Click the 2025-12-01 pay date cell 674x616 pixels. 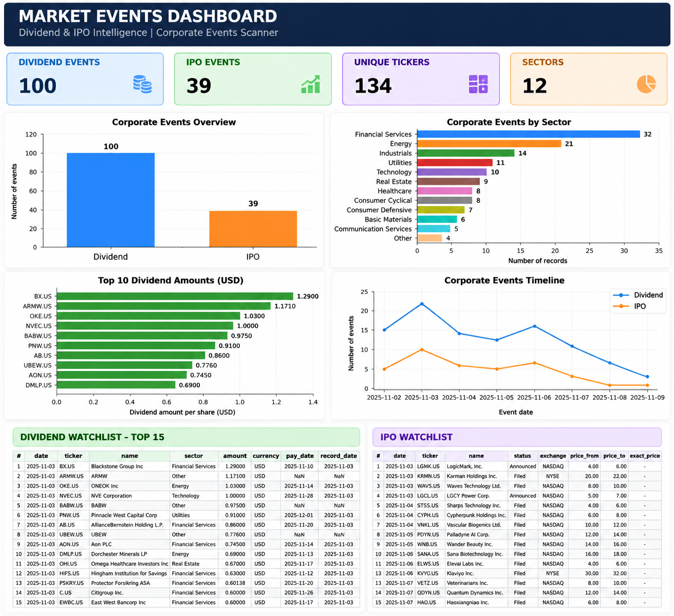click(299, 515)
